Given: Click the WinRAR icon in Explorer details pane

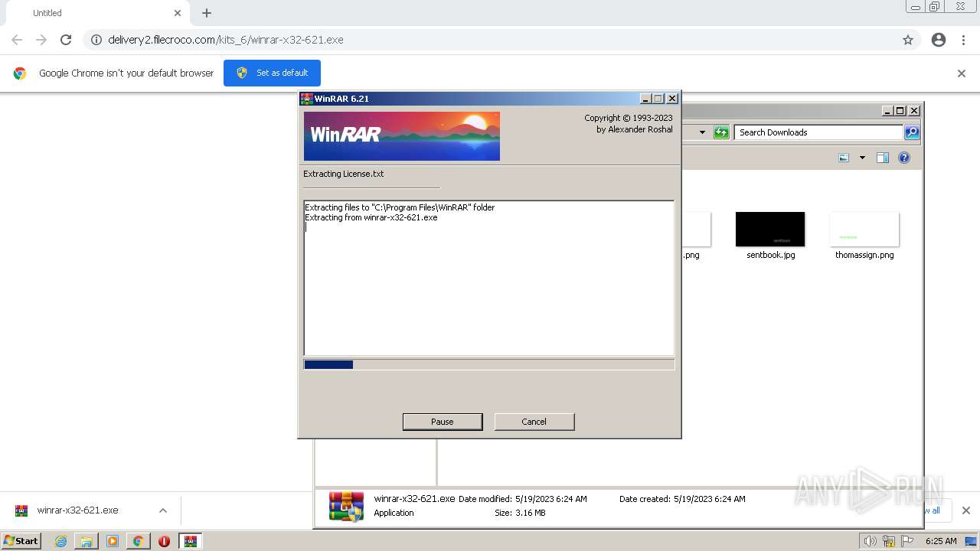Looking at the screenshot, I should point(346,506).
